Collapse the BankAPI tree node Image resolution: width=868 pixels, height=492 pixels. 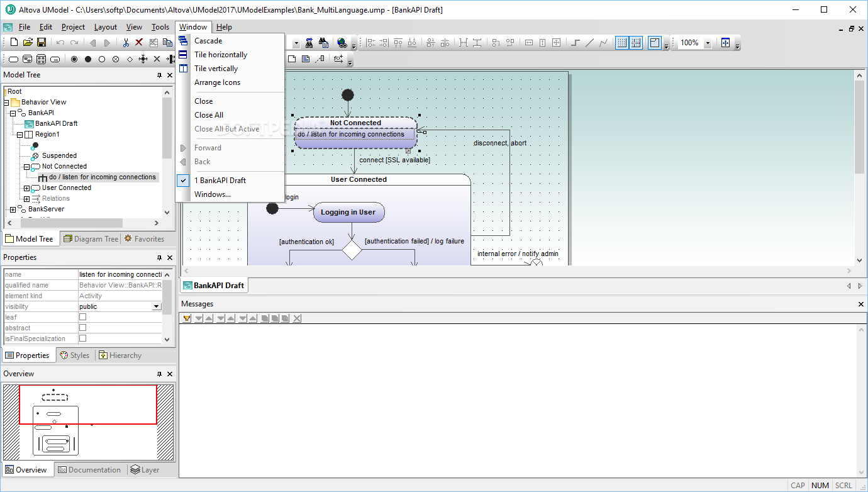click(x=13, y=113)
